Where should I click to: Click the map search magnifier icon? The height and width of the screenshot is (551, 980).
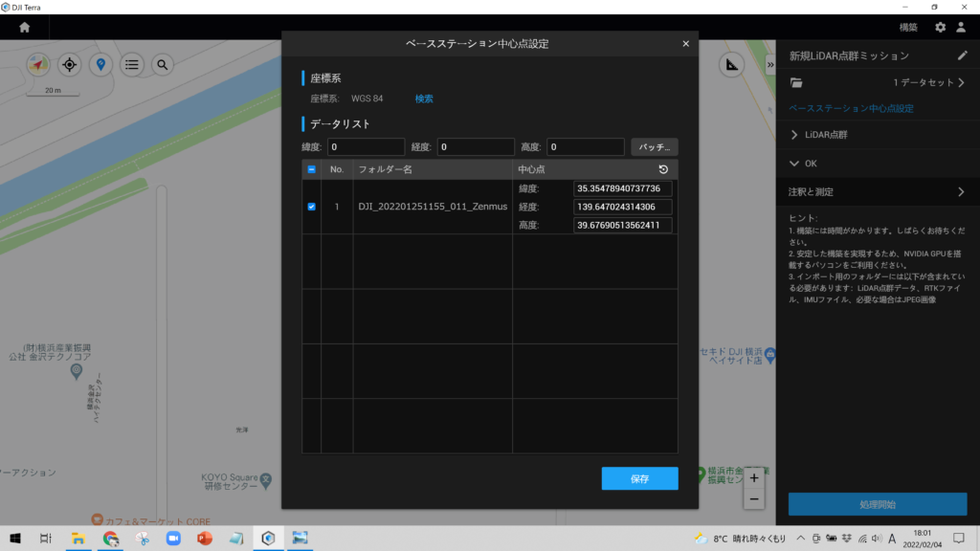164,65
